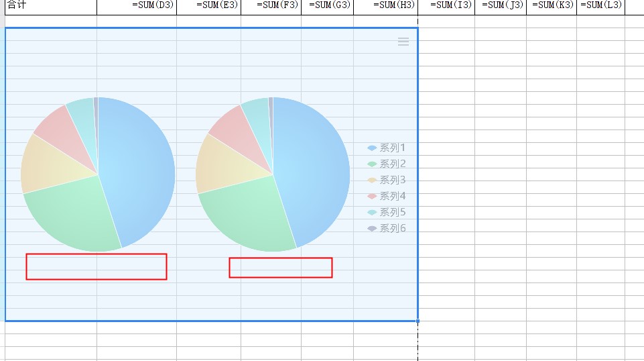This screenshot has width=644, height=361.
Task: Select the cell containing =SUM(H3)
Action: click(385, 7)
